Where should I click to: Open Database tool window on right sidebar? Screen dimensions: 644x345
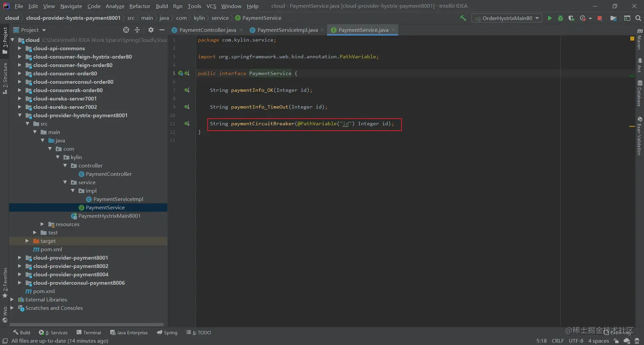click(x=639, y=93)
